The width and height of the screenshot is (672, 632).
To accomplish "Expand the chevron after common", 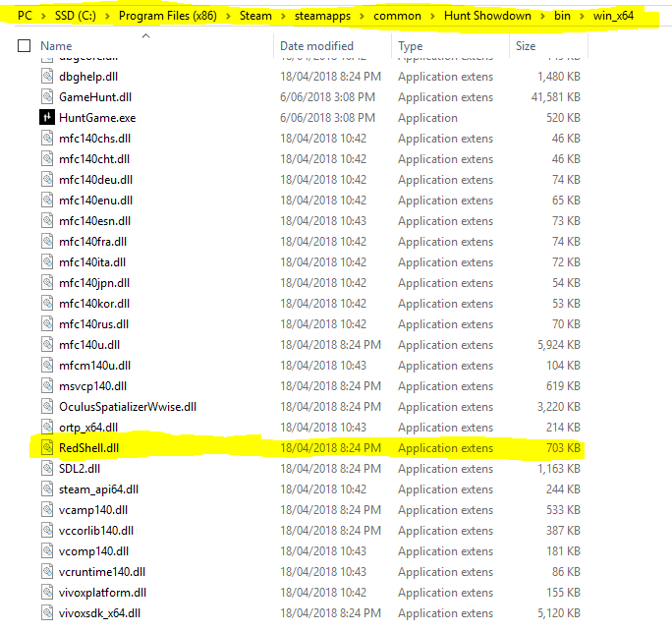I will click(x=432, y=17).
